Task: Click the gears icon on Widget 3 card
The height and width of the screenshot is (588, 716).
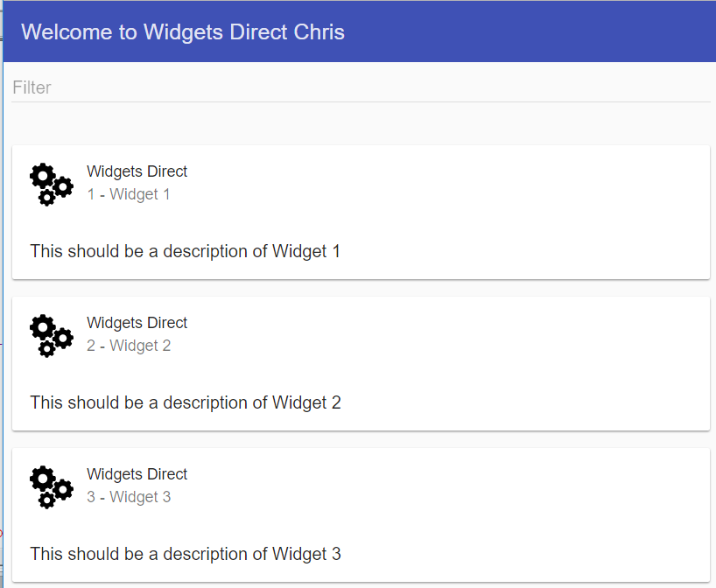Action: pyautogui.click(x=51, y=487)
